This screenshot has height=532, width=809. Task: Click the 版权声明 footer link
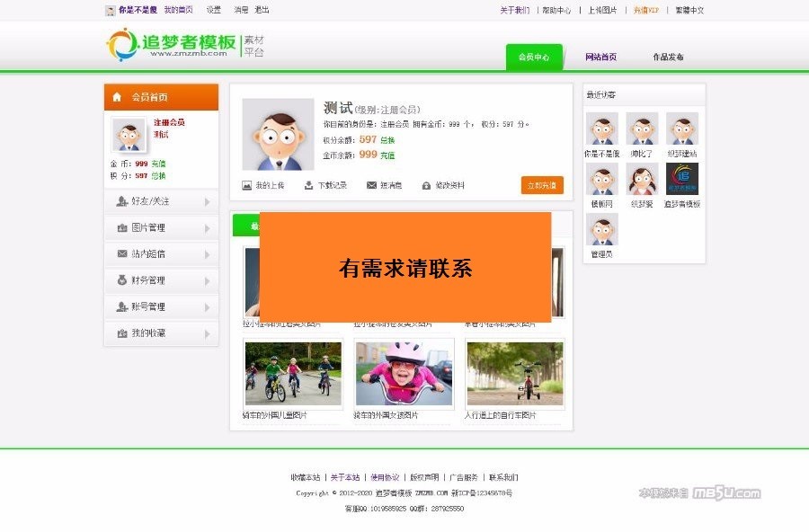tap(424, 477)
